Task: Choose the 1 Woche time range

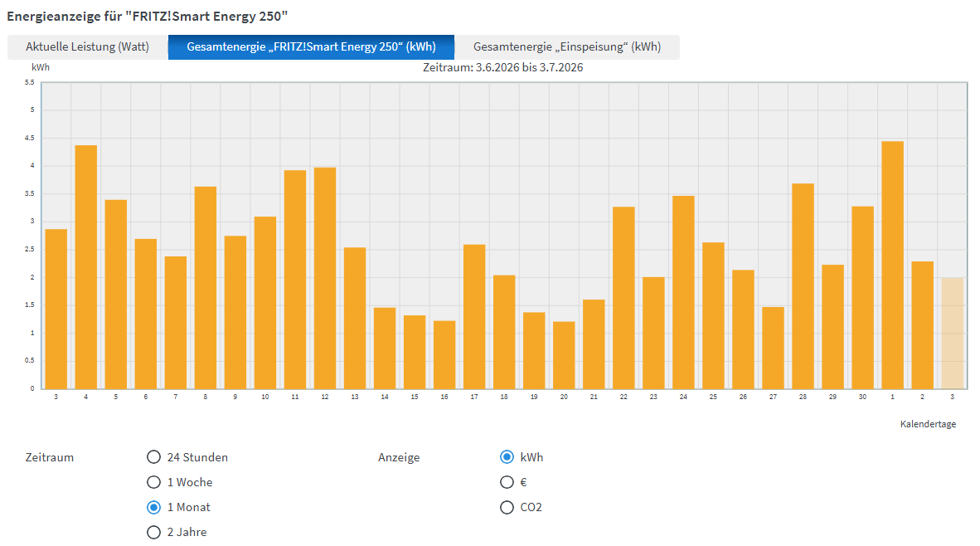Action: [153, 482]
